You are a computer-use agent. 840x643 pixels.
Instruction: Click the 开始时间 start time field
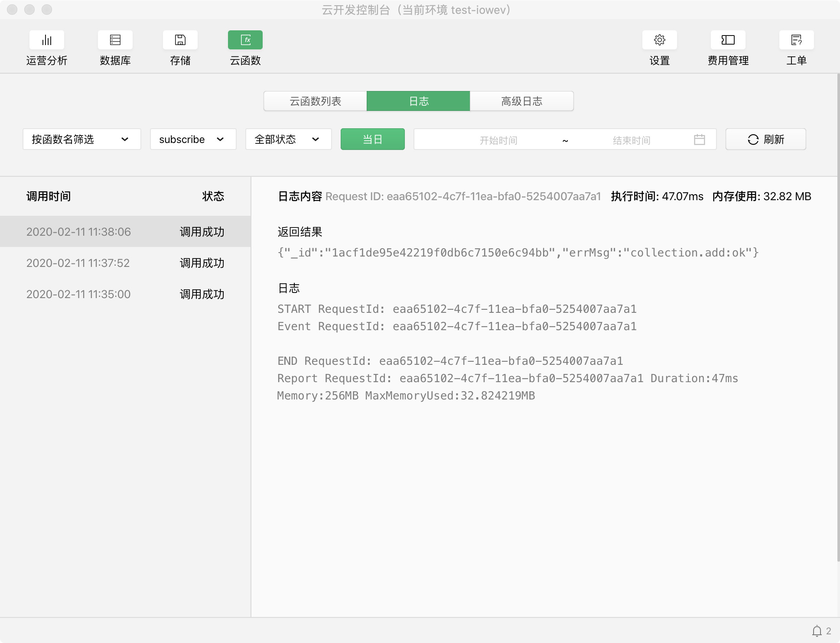click(498, 140)
